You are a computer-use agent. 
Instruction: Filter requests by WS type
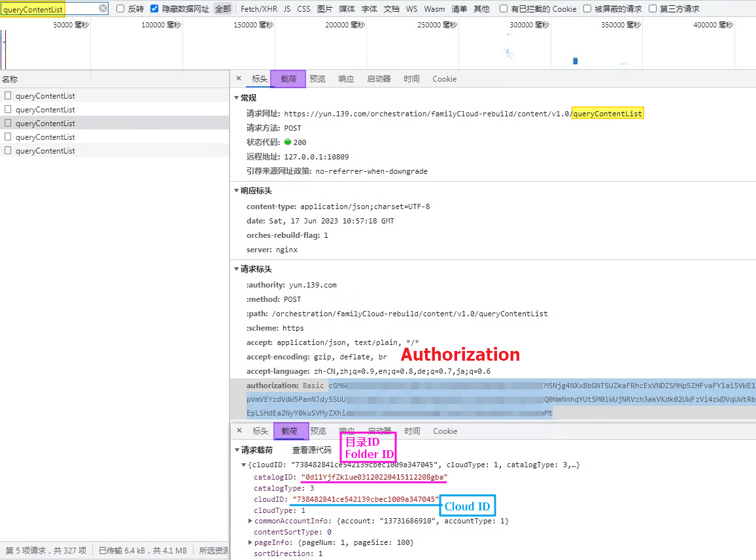411,9
